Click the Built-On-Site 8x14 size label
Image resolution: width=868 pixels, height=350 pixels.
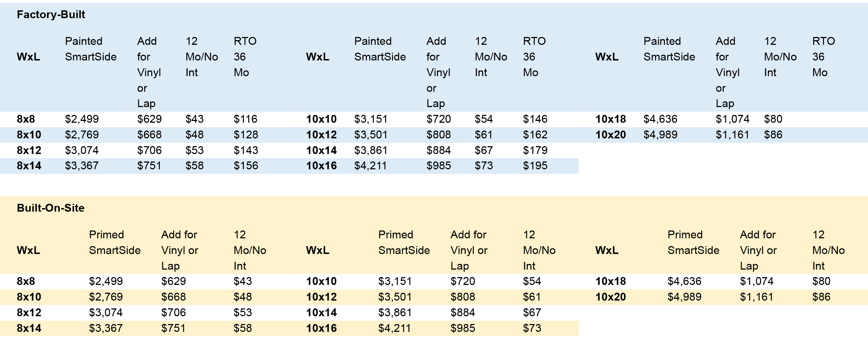point(29,328)
